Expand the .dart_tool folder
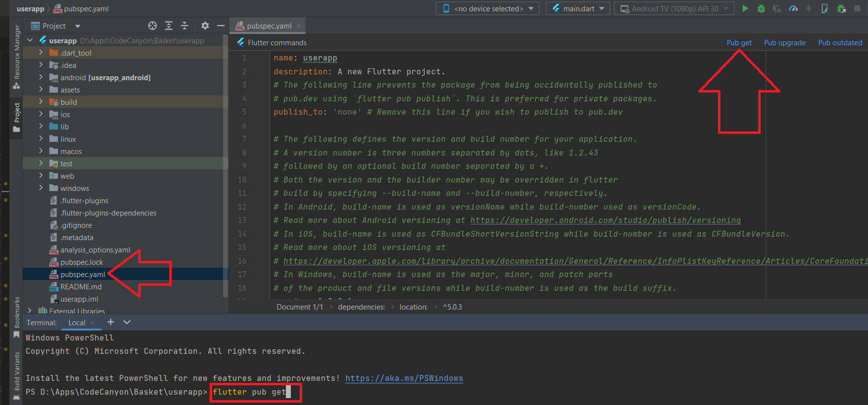Screen dimensions: 868x405 [x=41, y=53]
